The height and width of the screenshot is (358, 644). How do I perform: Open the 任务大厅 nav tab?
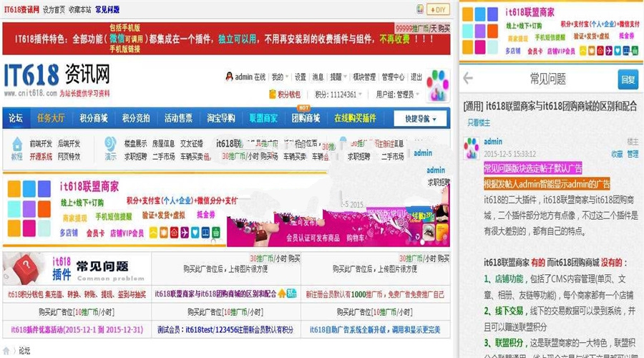click(51, 118)
